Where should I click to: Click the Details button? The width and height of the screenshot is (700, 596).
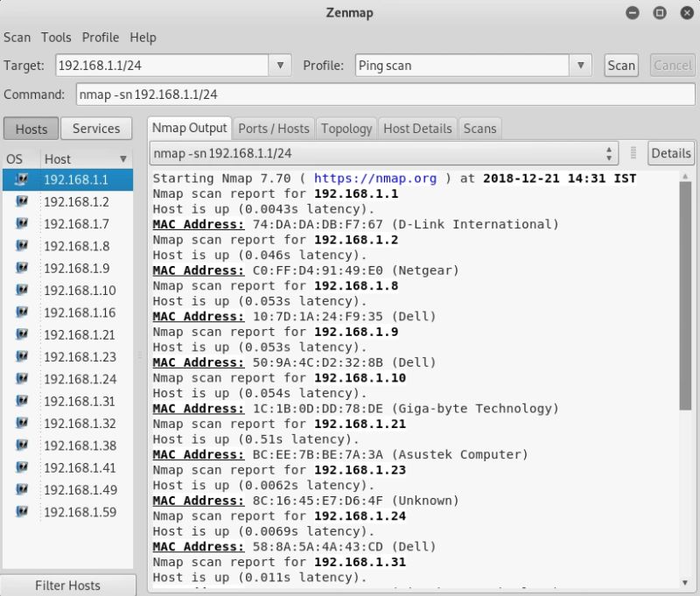(x=671, y=153)
